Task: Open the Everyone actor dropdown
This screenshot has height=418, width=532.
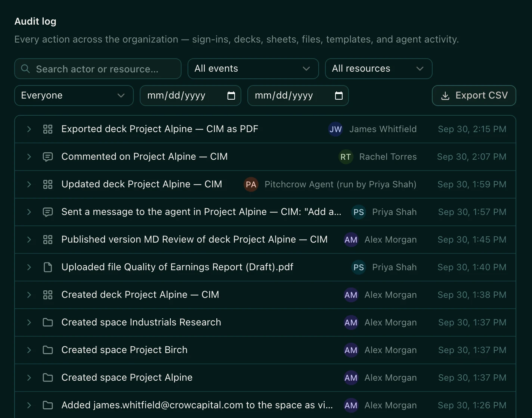Action: click(74, 96)
